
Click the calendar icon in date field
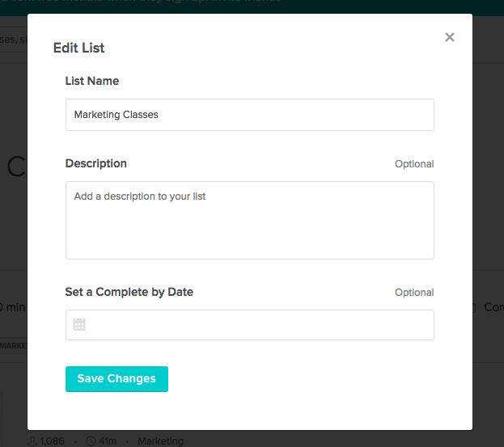79,325
